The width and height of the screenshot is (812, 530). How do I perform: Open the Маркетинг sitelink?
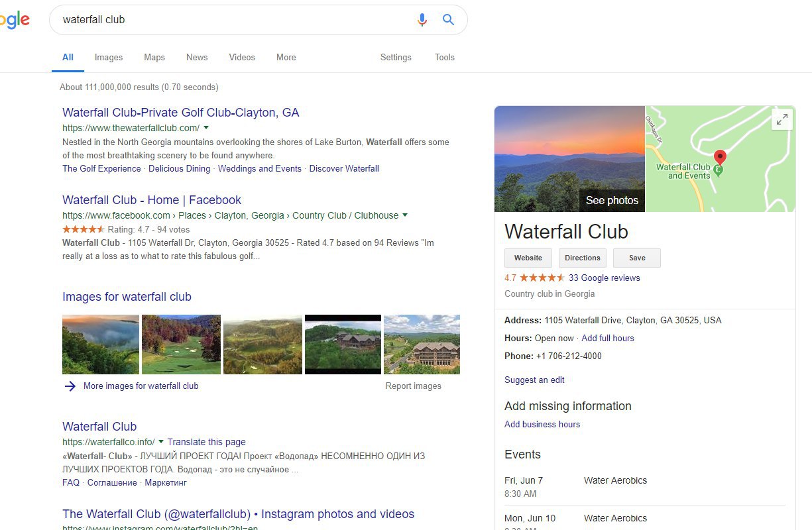point(166,483)
